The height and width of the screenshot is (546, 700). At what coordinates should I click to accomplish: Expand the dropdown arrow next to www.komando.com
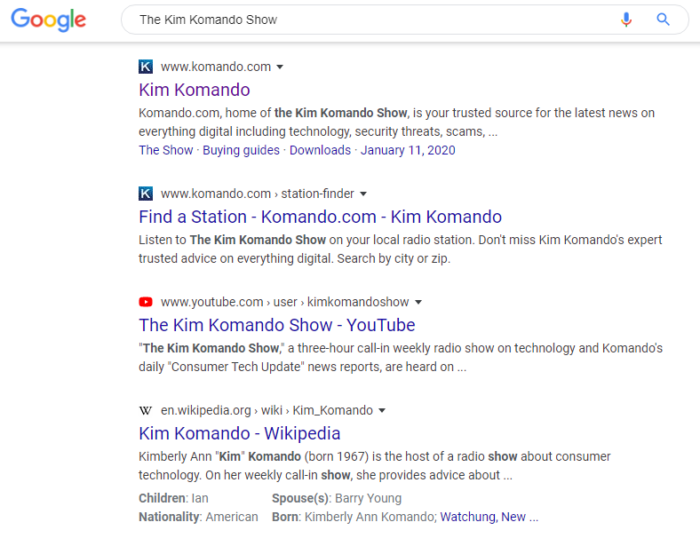click(280, 67)
